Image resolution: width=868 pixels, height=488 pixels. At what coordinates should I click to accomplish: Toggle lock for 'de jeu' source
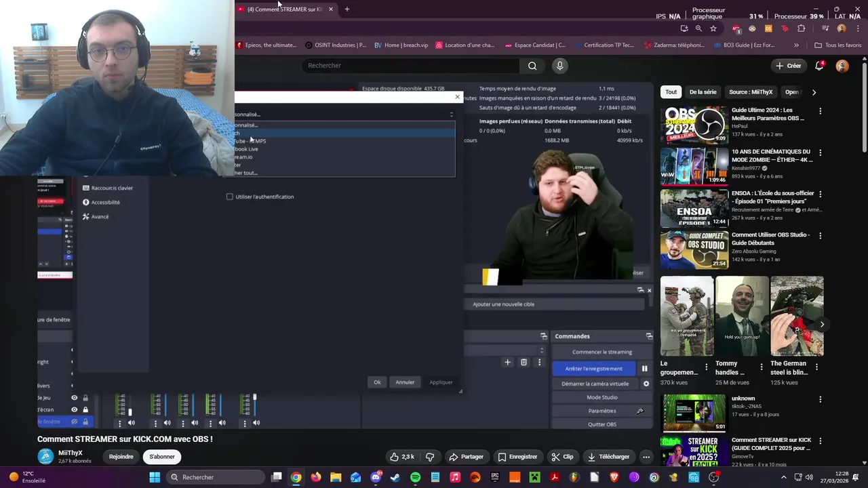coord(85,398)
